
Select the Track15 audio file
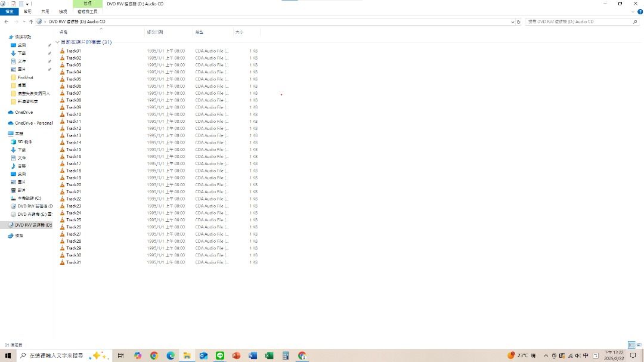point(74,150)
